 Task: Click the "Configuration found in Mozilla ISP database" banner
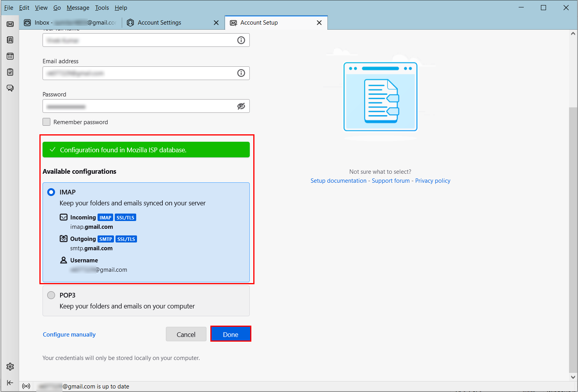click(x=146, y=150)
